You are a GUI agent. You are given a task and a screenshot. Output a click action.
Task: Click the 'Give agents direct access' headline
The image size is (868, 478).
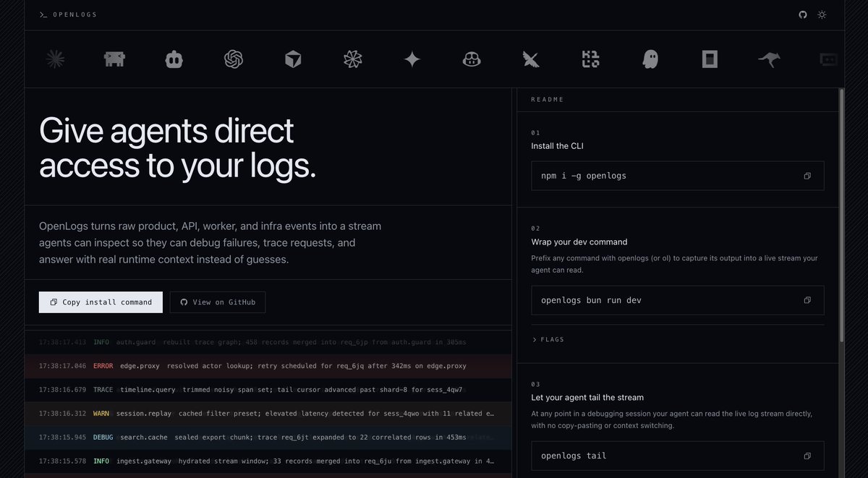(178, 148)
